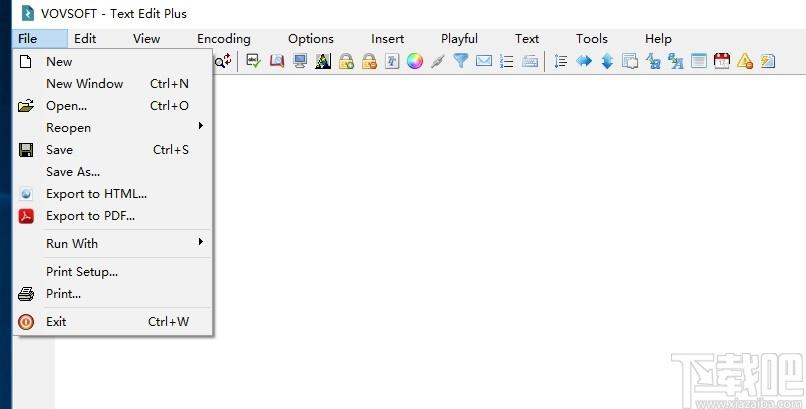Open the Help menu
The image size is (806, 409).
658,39
